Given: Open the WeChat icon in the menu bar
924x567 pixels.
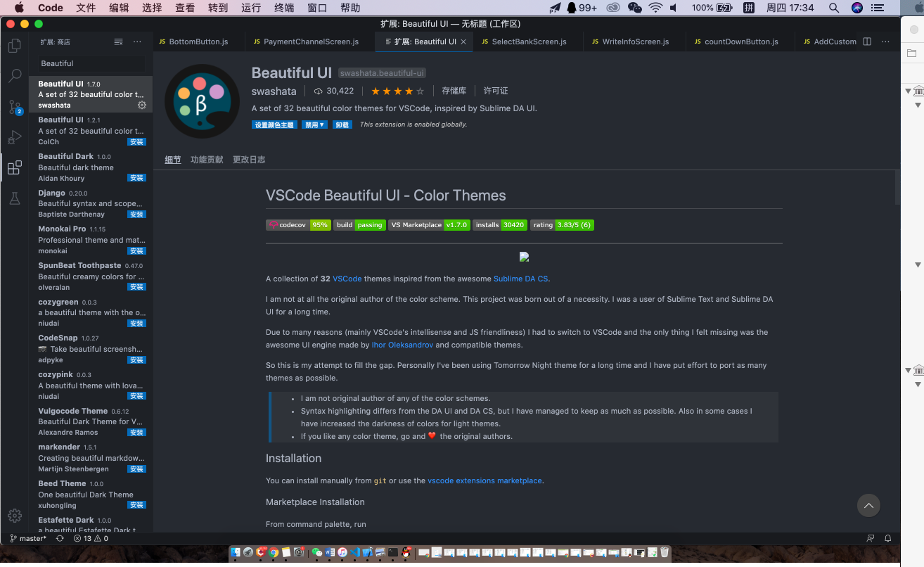Looking at the screenshot, I should [635, 8].
